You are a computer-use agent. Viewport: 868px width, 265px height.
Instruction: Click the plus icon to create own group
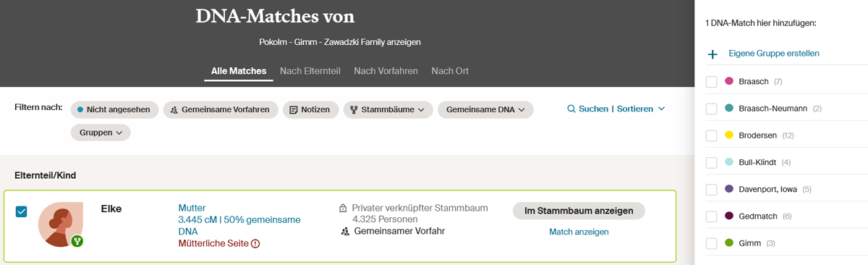click(712, 54)
